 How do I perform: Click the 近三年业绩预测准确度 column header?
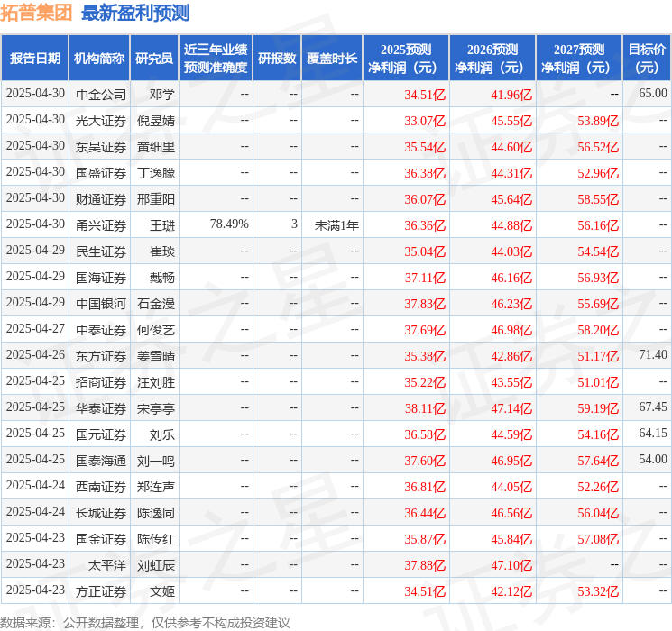click(216, 59)
